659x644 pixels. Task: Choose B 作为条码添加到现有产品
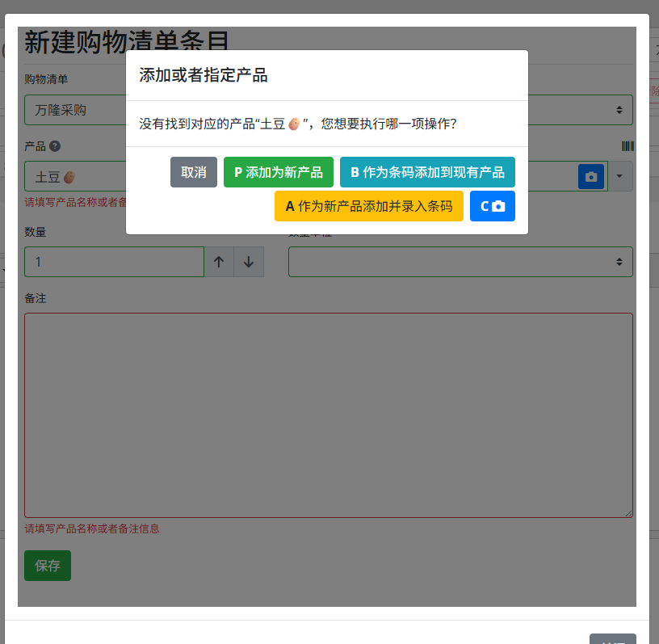[427, 172]
